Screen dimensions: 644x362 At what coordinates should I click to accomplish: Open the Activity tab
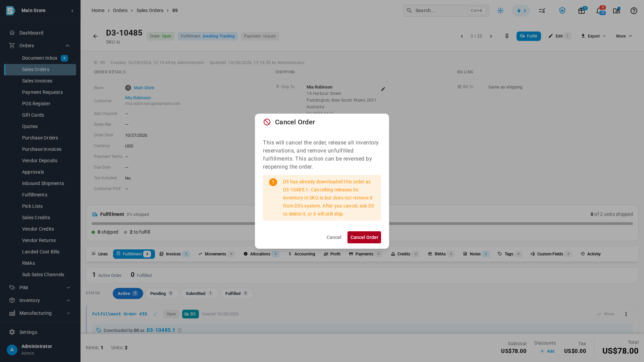coord(591,254)
